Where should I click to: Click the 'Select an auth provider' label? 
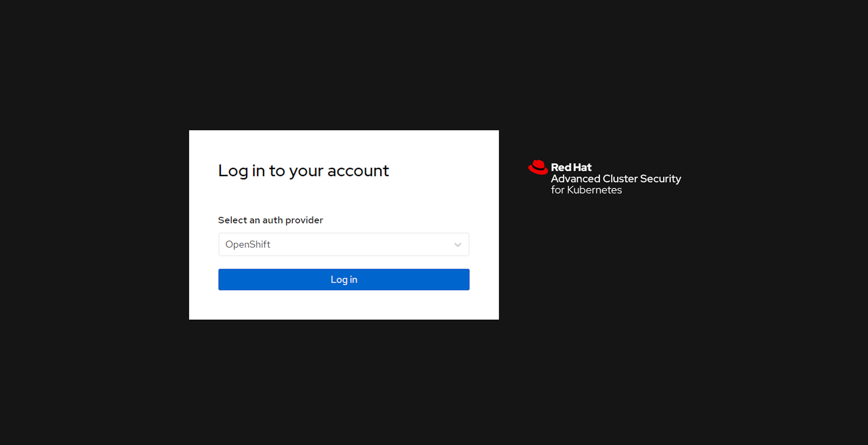270,220
